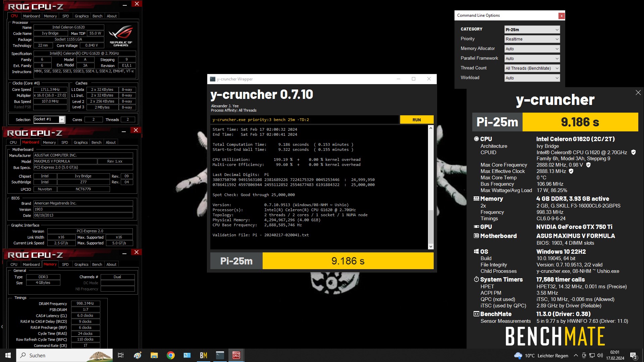Click the System Timers stopwatch icon
Viewport: 644px width, 362px height.
(x=476, y=279)
